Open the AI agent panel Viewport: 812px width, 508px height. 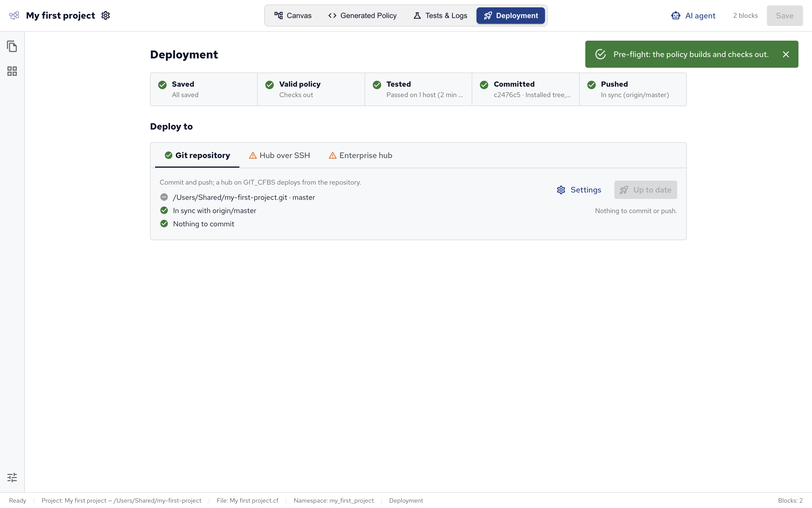pos(693,16)
